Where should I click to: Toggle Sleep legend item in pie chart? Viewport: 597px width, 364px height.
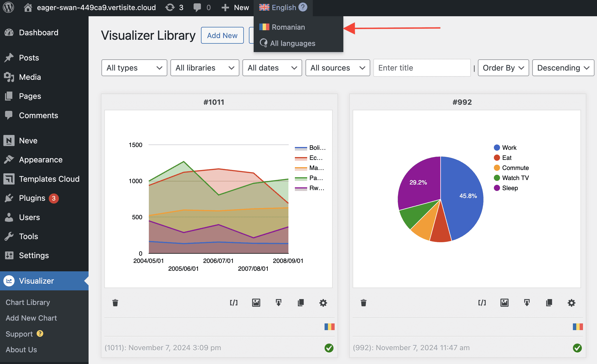[510, 188]
